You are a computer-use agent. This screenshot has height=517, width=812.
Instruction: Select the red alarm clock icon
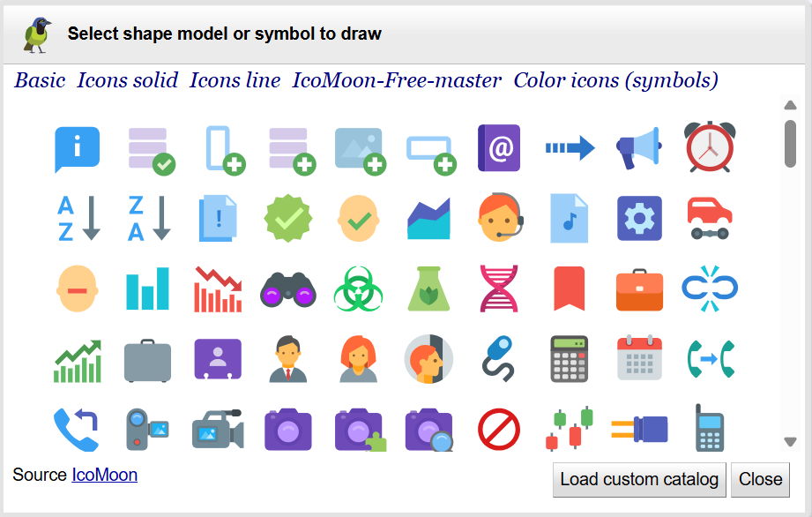point(710,148)
